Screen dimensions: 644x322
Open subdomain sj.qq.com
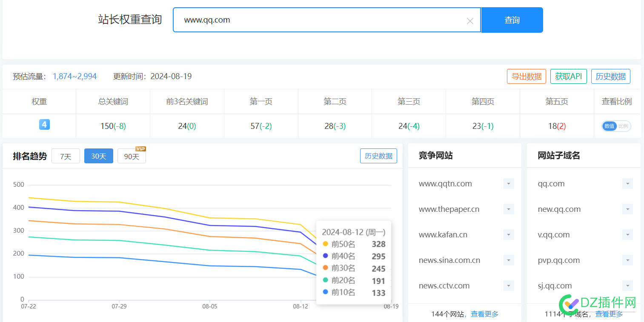click(555, 286)
